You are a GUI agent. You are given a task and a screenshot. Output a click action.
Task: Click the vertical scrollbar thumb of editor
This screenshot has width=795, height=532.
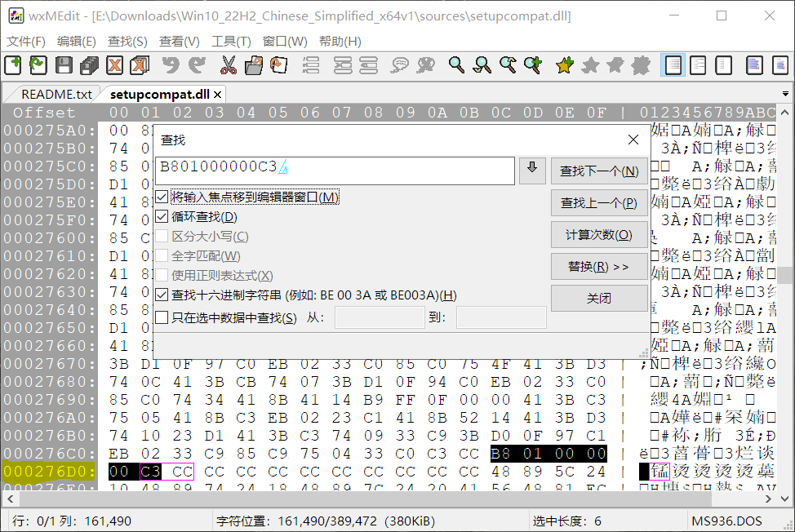pyautogui.click(x=785, y=276)
